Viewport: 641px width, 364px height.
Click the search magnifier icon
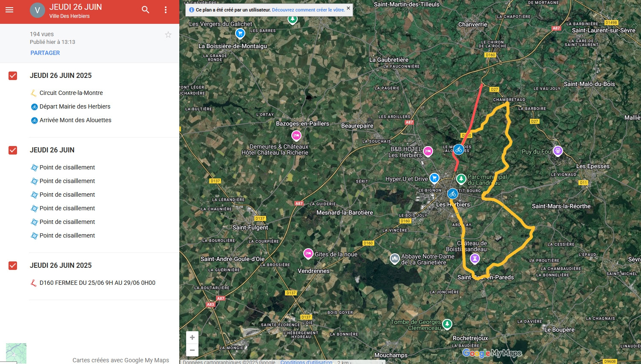click(146, 10)
